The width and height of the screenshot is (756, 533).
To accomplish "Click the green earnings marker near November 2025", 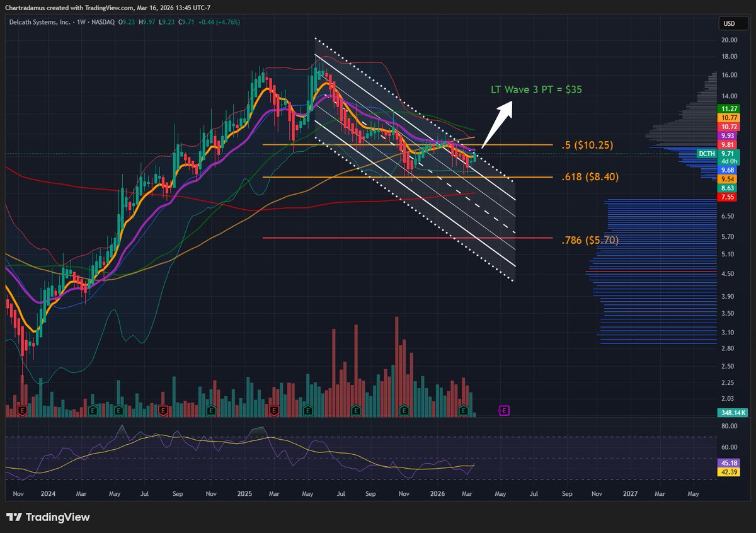I will point(404,411).
